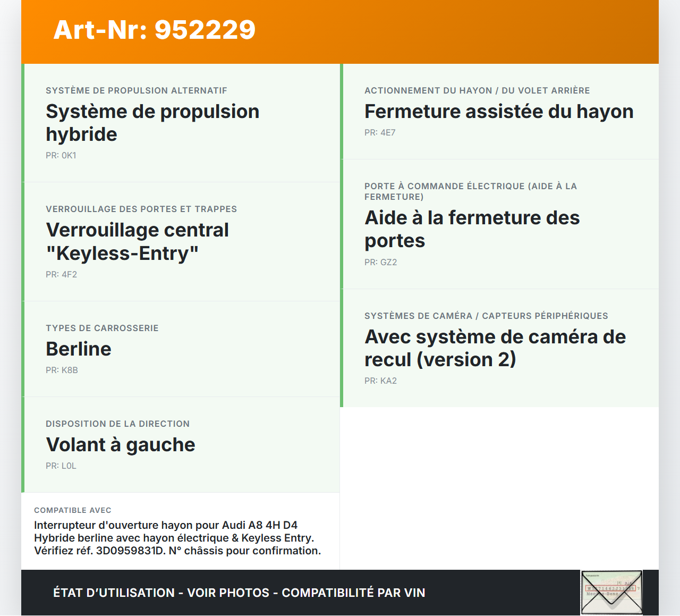Click the PR: 4F2 code
Viewport: 680px width, 616px height.
[62, 275]
